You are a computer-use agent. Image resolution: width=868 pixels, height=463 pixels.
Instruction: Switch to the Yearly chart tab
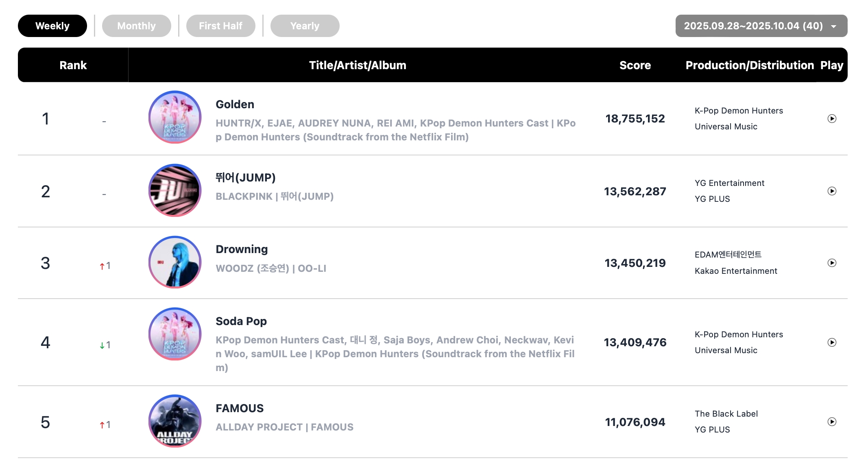tap(305, 26)
